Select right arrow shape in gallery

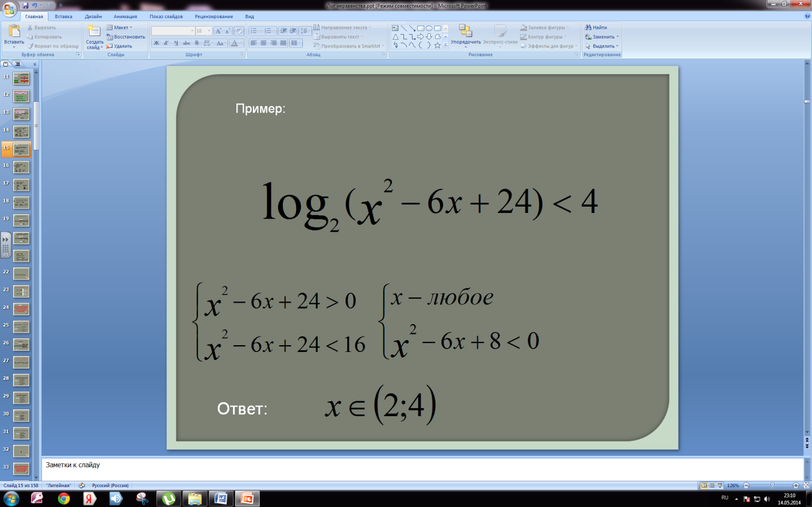click(420, 36)
